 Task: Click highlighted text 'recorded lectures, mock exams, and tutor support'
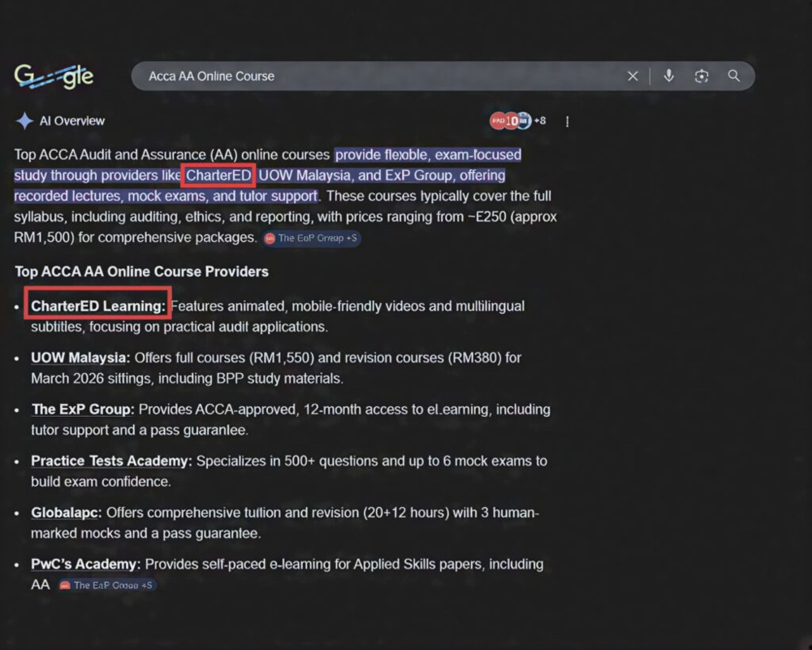tap(166, 196)
